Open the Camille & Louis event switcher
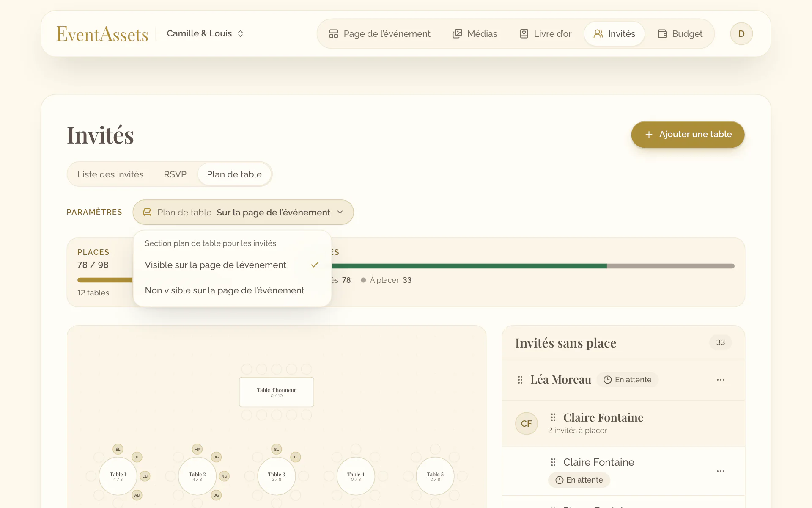Viewport: 812px width, 508px height. pos(205,33)
